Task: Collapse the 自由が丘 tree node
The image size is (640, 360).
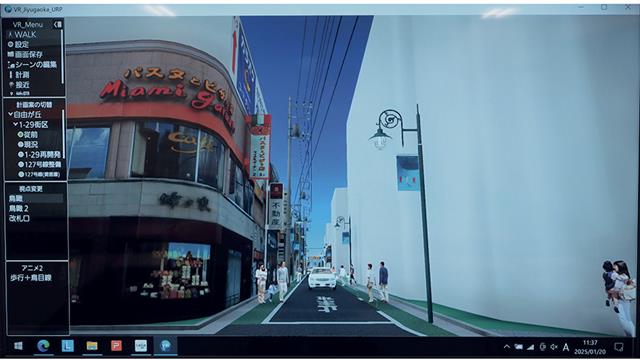Action: (x=11, y=115)
